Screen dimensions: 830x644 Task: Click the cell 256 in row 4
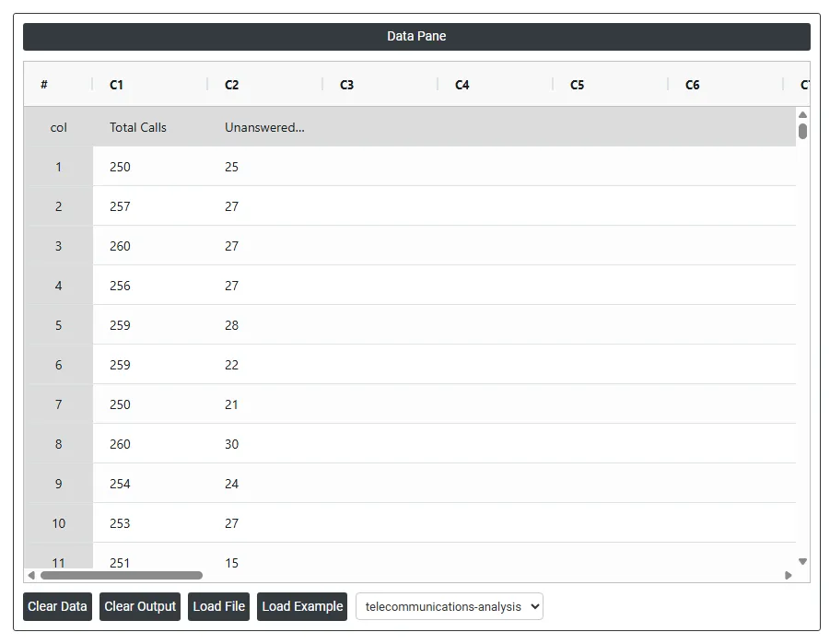pyautogui.click(x=150, y=286)
